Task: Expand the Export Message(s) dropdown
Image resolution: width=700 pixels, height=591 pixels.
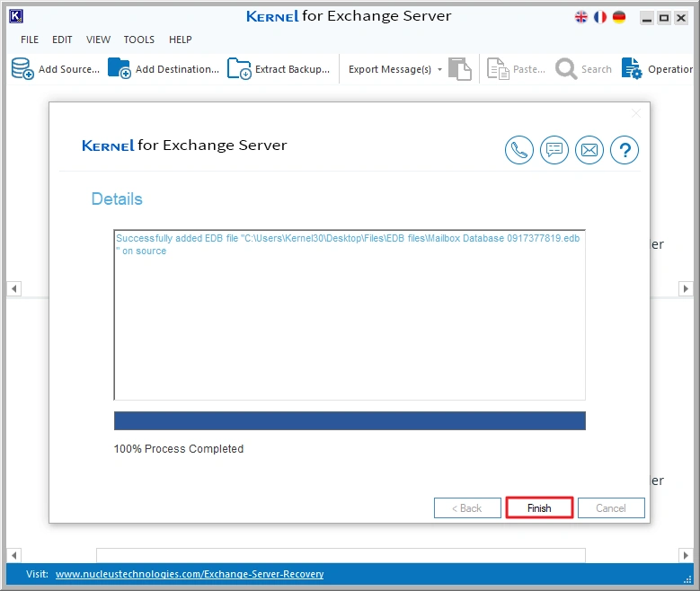Action: [x=439, y=70]
